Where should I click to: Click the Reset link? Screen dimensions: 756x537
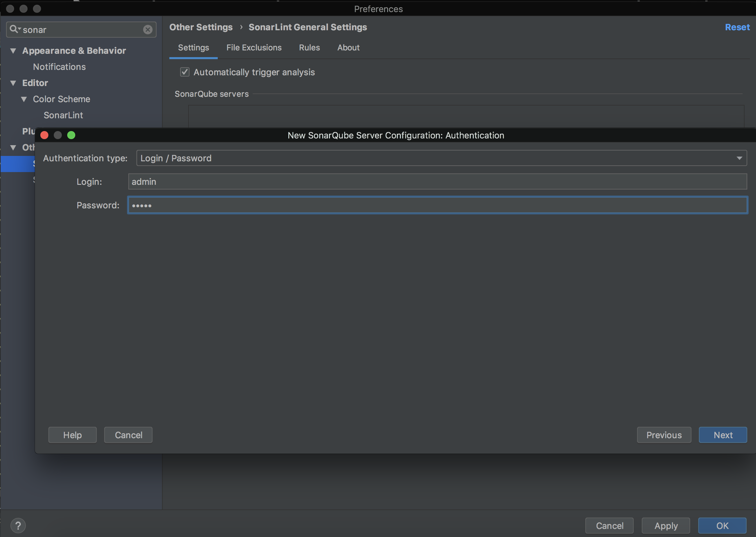[737, 27]
